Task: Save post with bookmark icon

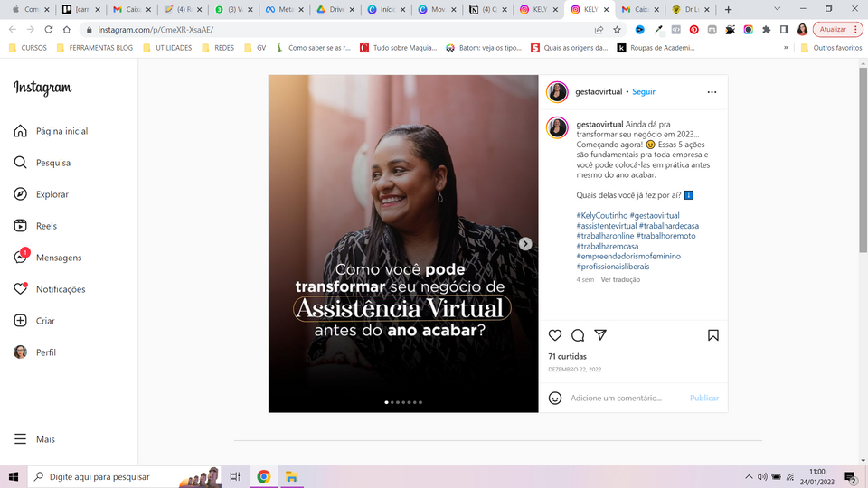Action: [x=713, y=335]
